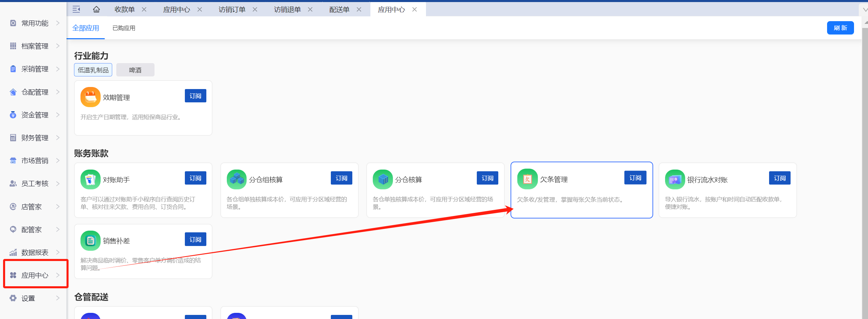Expand the 数据报表 sidebar menu
868x319 pixels.
coord(35,252)
